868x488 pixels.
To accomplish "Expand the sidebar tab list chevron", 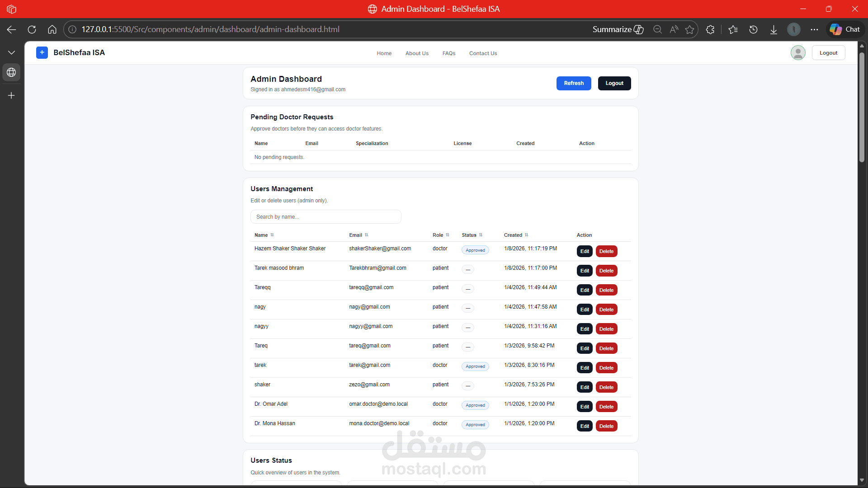I will [11, 53].
